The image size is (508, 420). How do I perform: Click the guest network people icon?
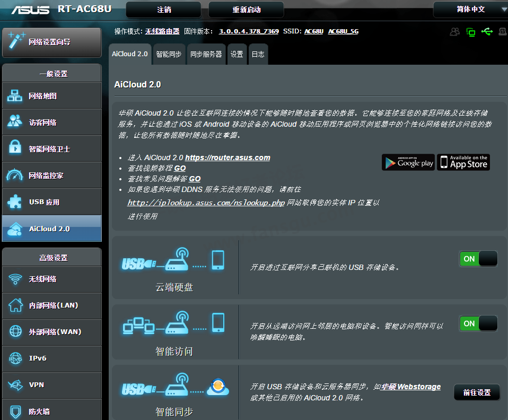pyautogui.click(x=15, y=121)
